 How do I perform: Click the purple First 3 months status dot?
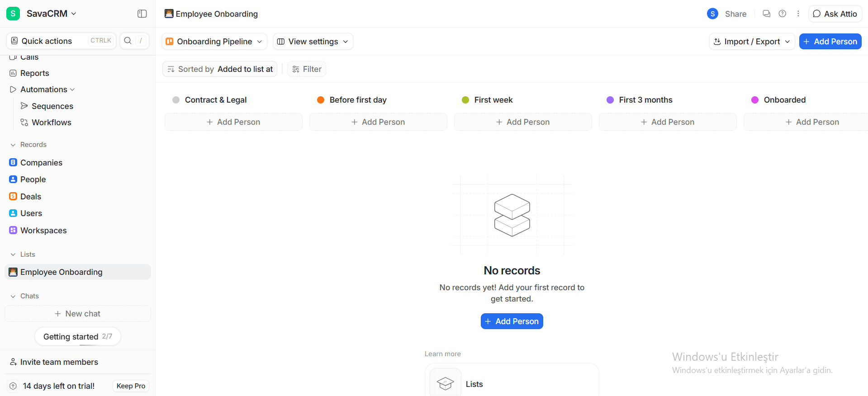[610, 100]
